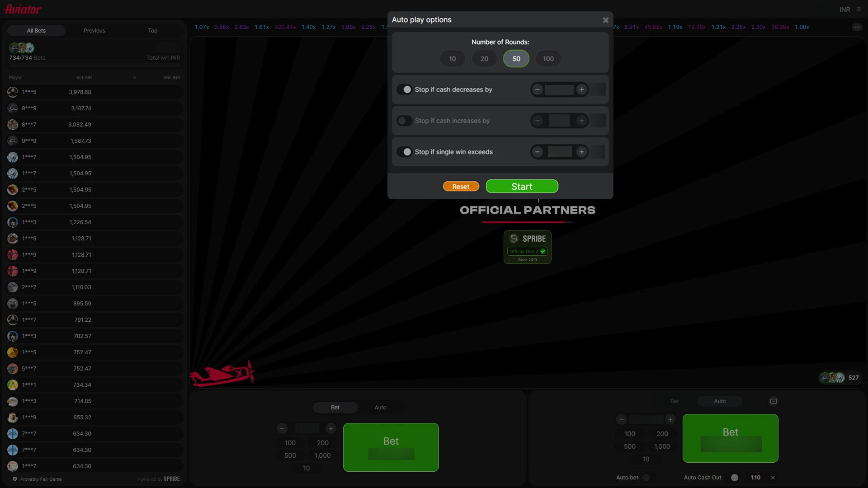868x488 pixels.
Task: Open the main menu hamburger icon
Action: pyautogui.click(x=859, y=9)
